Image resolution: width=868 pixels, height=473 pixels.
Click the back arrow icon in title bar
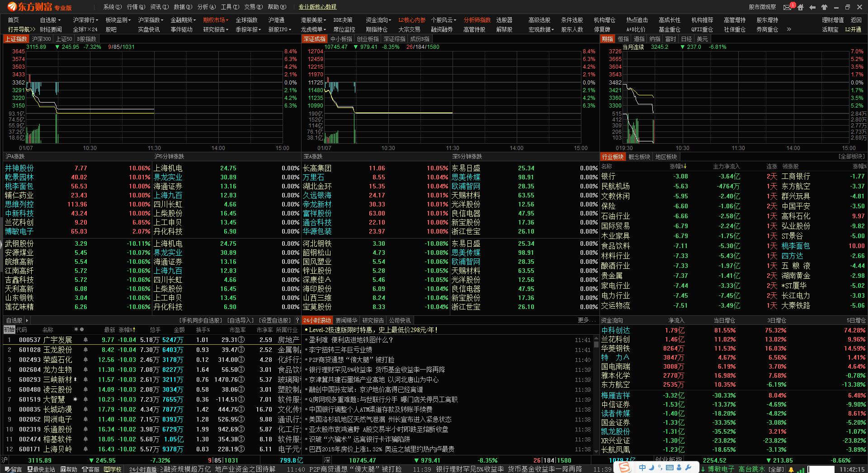tap(812, 7)
